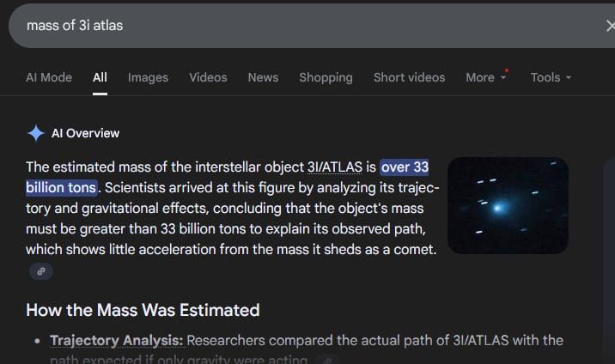Open the Short videos tab
This screenshot has height=364, width=615.
[409, 77]
